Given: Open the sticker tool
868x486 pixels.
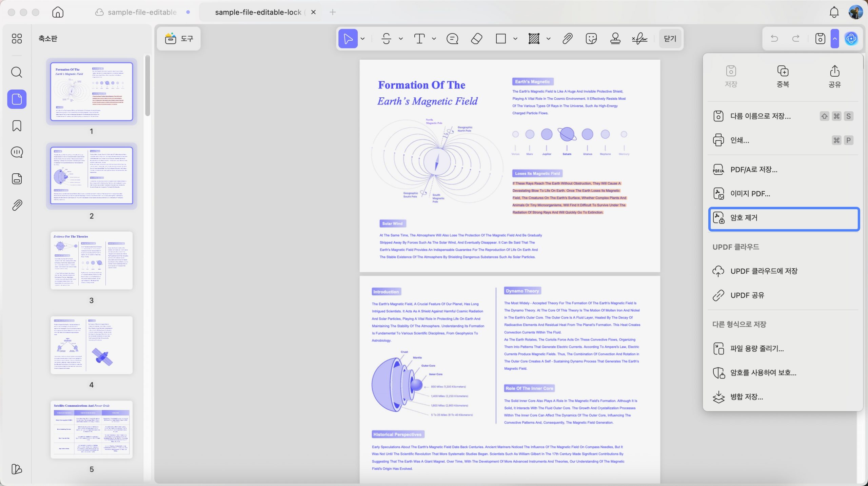Looking at the screenshot, I should pos(591,39).
